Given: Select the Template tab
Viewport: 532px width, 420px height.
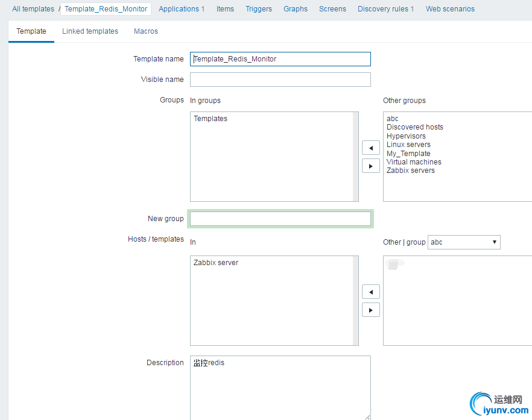Looking at the screenshot, I should click(x=31, y=31).
